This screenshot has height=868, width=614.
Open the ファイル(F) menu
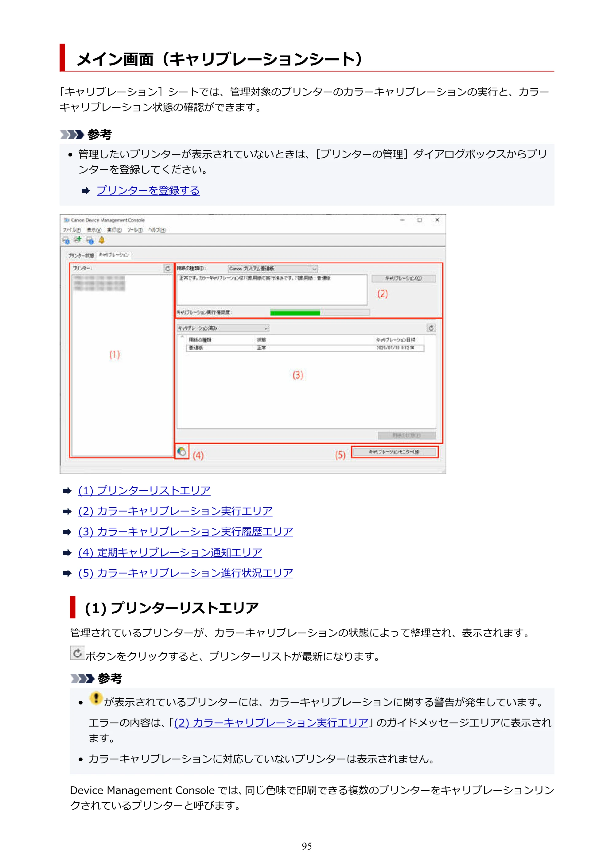pos(72,230)
